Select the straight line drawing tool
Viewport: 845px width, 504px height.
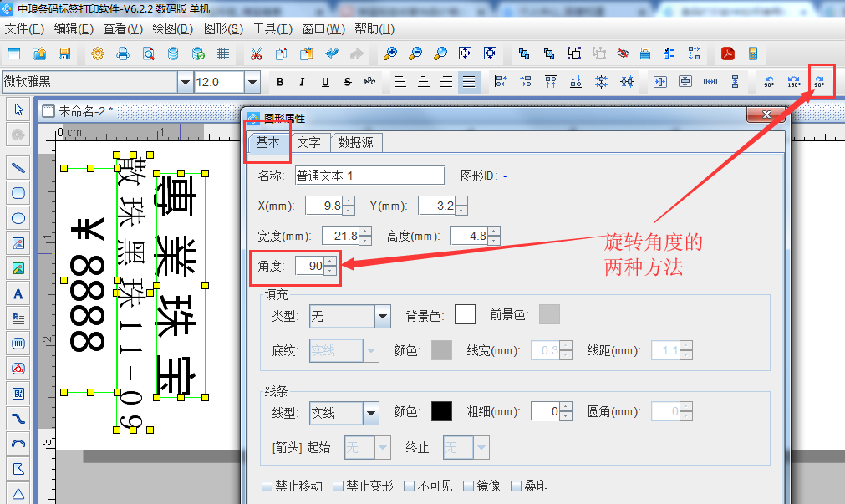point(18,167)
